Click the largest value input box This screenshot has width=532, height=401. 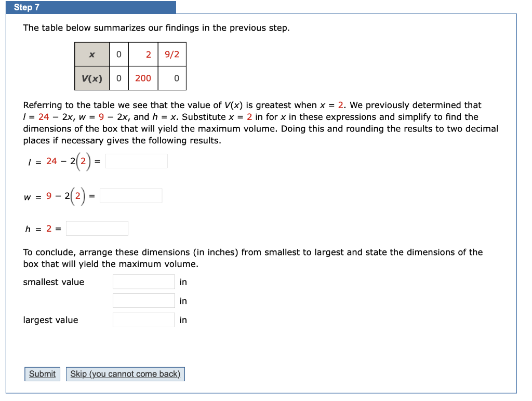coord(143,319)
